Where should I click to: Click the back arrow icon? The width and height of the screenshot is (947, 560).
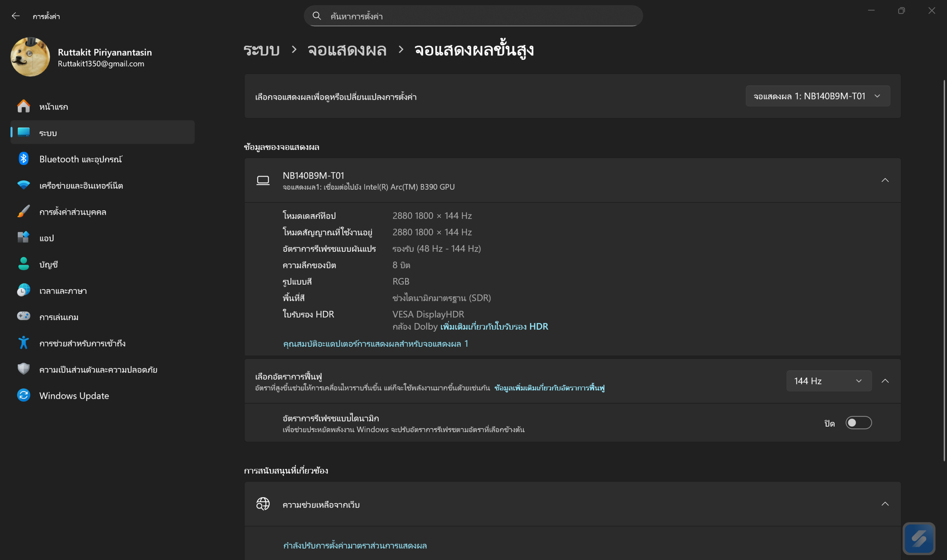point(16,16)
